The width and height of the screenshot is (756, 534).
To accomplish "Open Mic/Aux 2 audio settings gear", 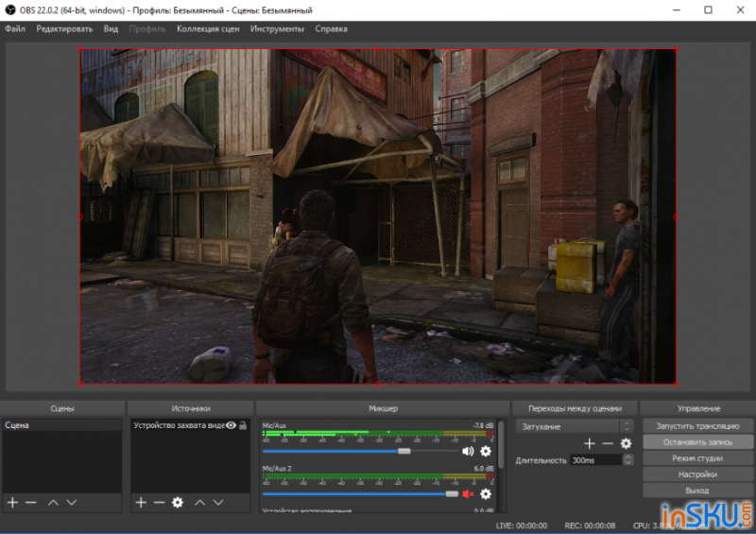I will 486,494.
